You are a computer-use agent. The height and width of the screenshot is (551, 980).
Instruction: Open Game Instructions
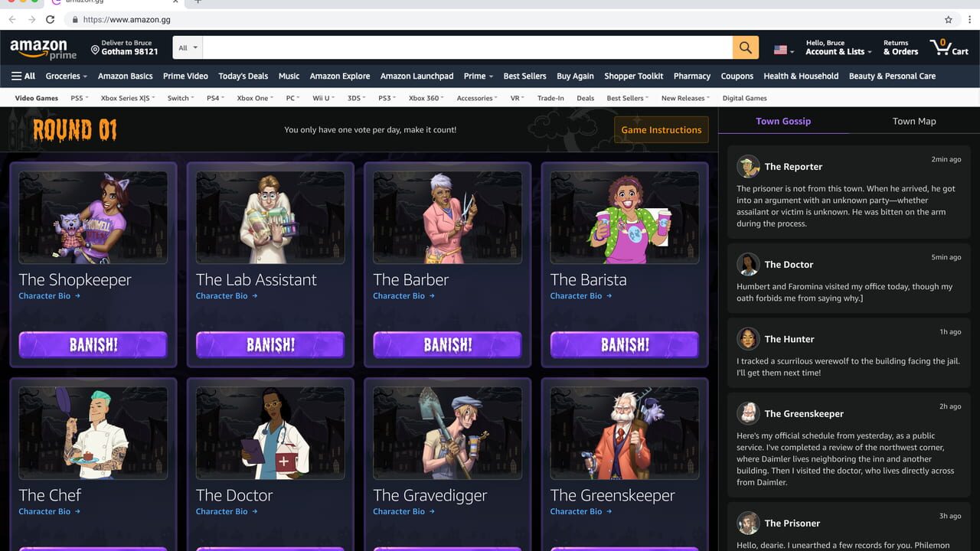click(x=661, y=129)
